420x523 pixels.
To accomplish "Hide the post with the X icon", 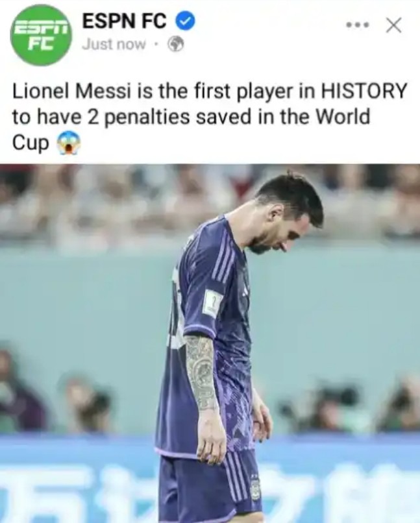I will tap(393, 25).
